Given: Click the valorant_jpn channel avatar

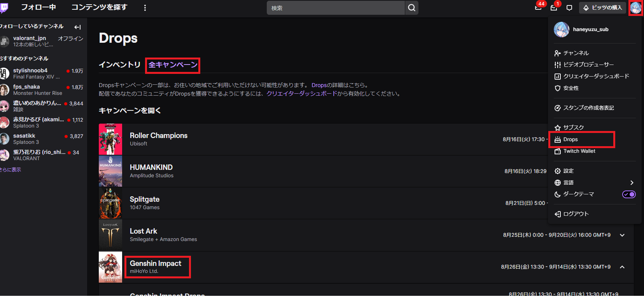Looking at the screenshot, I should point(4,41).
